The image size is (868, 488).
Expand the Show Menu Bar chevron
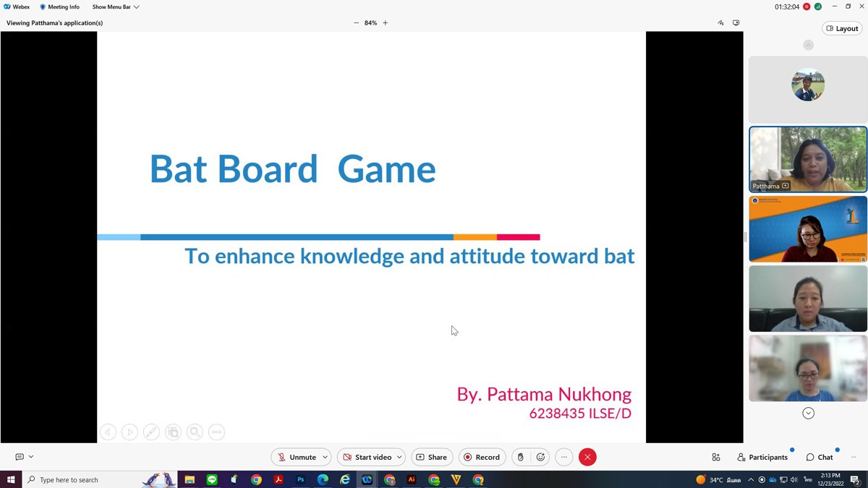(x=136, y=7)
